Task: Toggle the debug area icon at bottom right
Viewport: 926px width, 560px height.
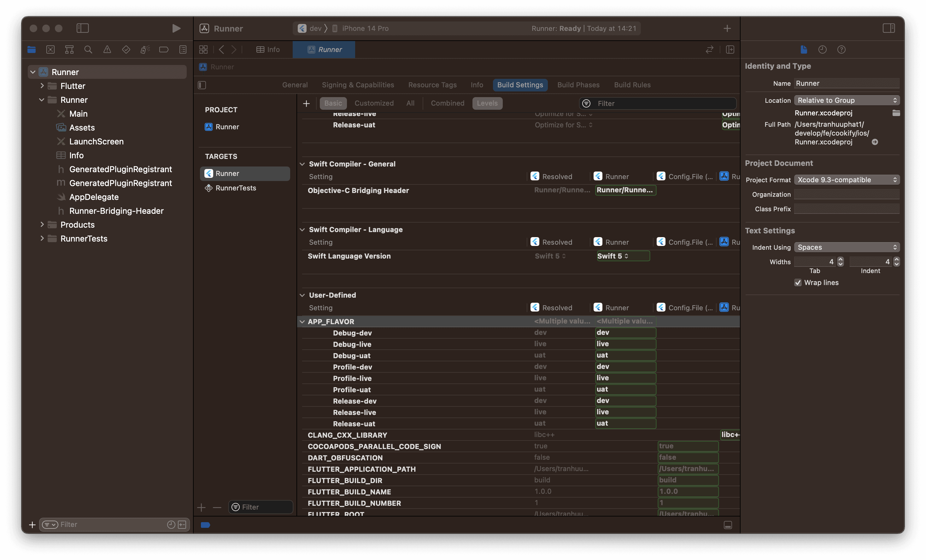Action: (728, 525)
